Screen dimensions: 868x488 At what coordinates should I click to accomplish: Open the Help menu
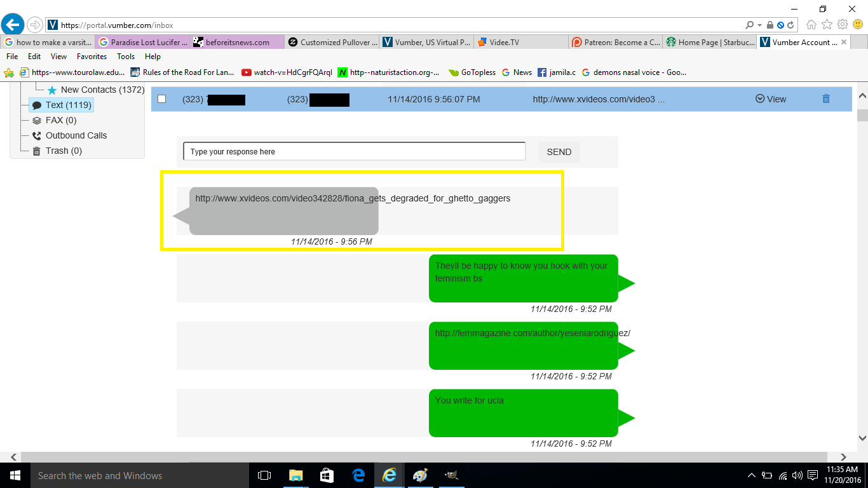coord(153,57)
